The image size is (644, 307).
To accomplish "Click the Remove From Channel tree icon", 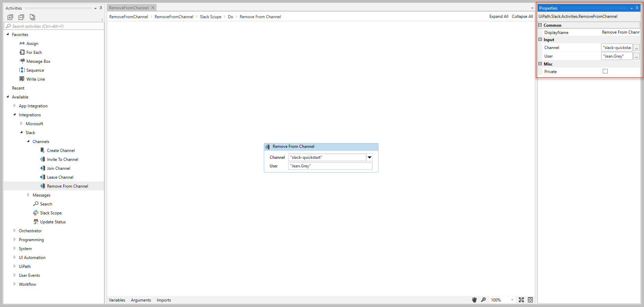I will [43, 186].
